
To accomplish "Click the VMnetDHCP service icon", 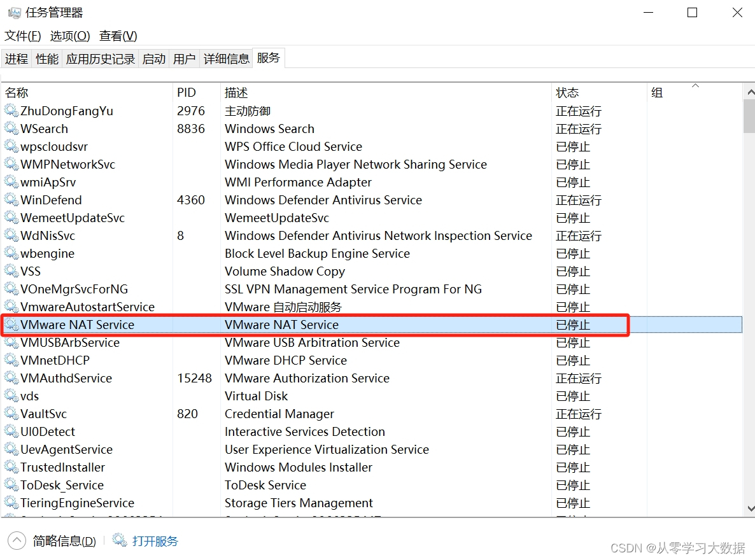I will pyautogui.click(x=11, y=360).
